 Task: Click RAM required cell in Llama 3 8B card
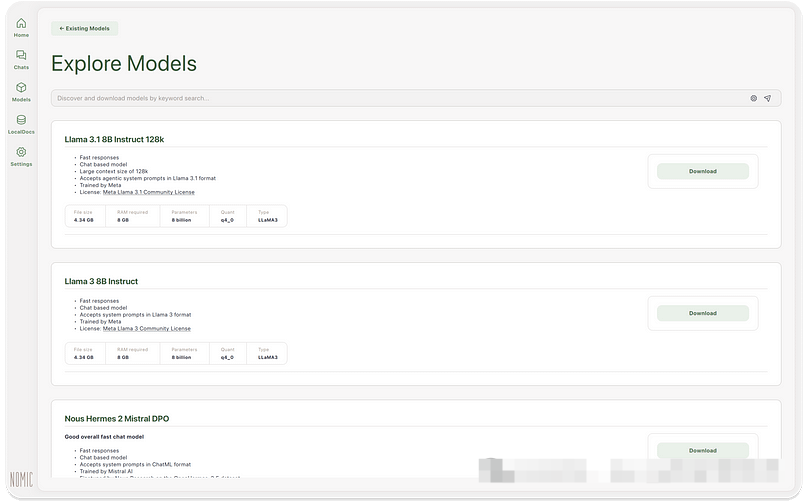pos(133,353)
